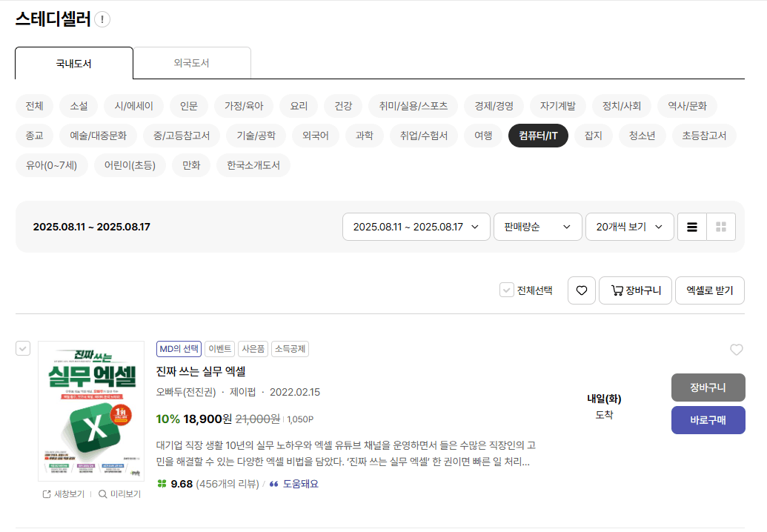Select the 전체 category chip
The image size is (767, 532).
34,106
